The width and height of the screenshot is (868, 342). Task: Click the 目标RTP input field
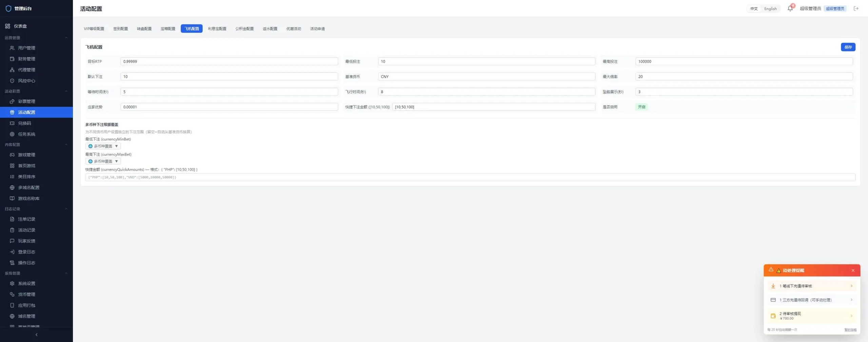coord(229,61)
